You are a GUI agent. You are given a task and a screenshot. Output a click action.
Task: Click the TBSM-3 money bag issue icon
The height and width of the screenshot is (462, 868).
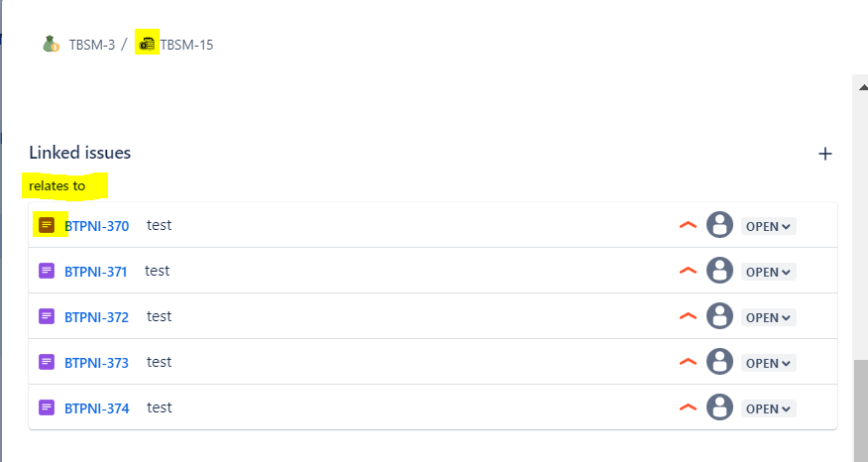tap(51, 44)
